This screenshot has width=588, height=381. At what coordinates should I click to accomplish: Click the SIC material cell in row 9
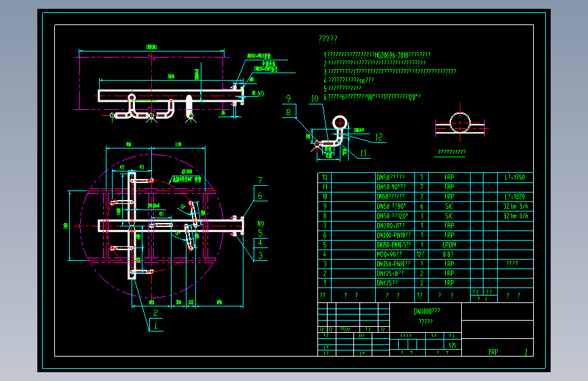coord(449,206)
